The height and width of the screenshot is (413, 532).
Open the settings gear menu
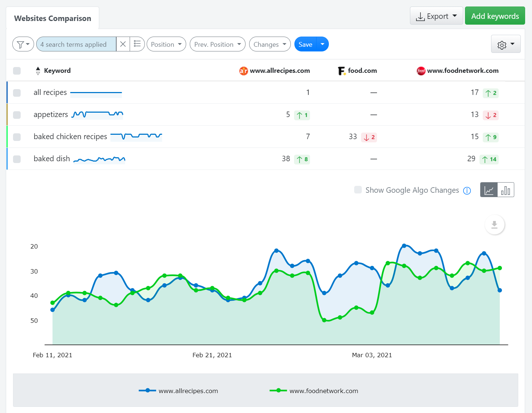click(506, 44)
